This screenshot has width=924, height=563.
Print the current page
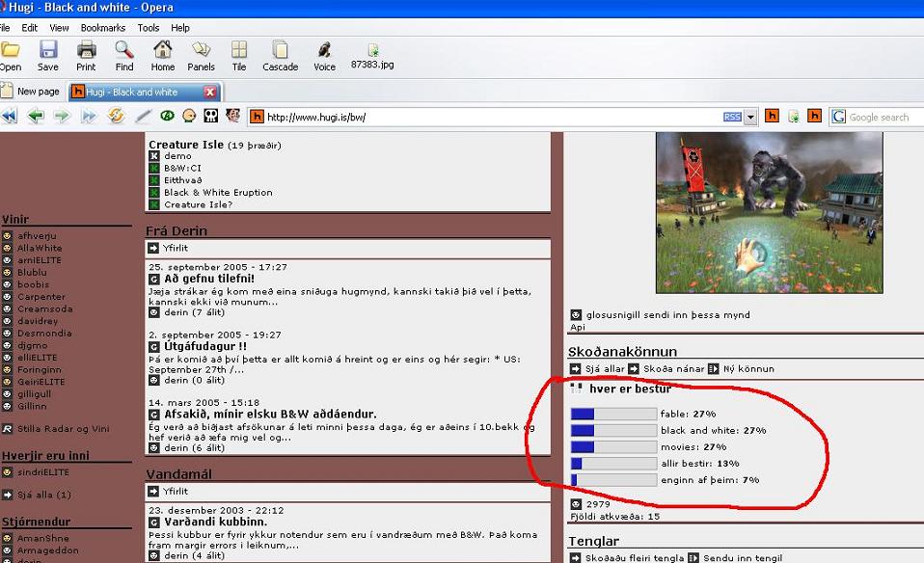[86, 56]
